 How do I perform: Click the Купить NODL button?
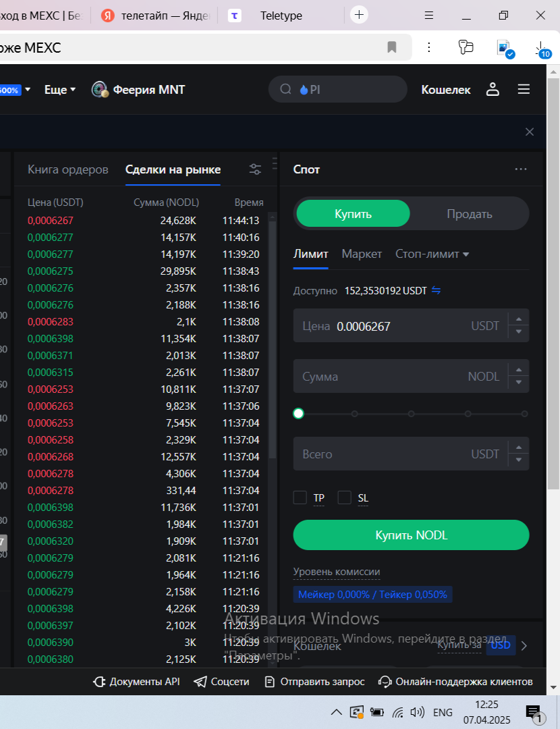coord(412,535)
